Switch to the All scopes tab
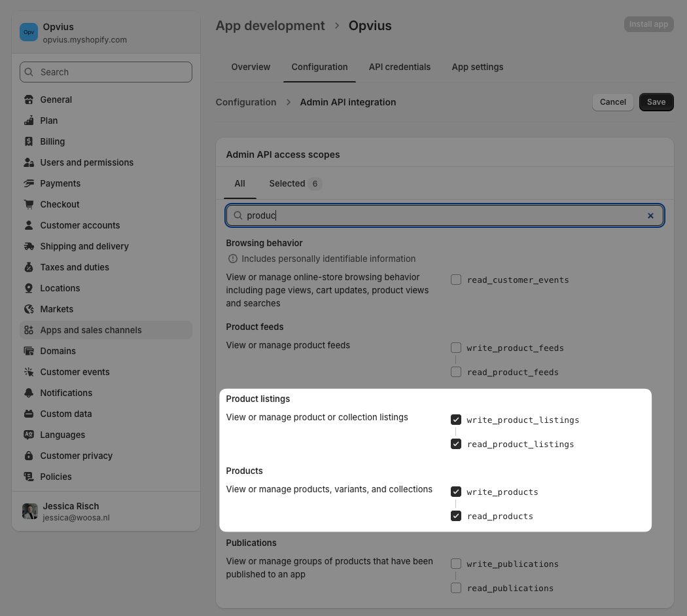The width and height of the screenshot is (687, 616). point(239,184)
